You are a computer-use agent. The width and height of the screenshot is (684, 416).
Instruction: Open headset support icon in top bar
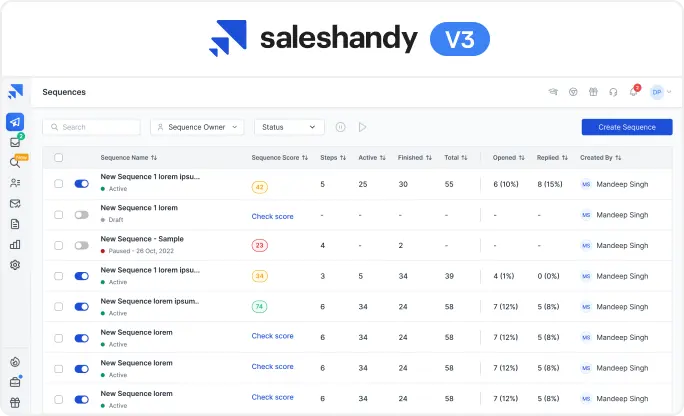tap(612, 92)
